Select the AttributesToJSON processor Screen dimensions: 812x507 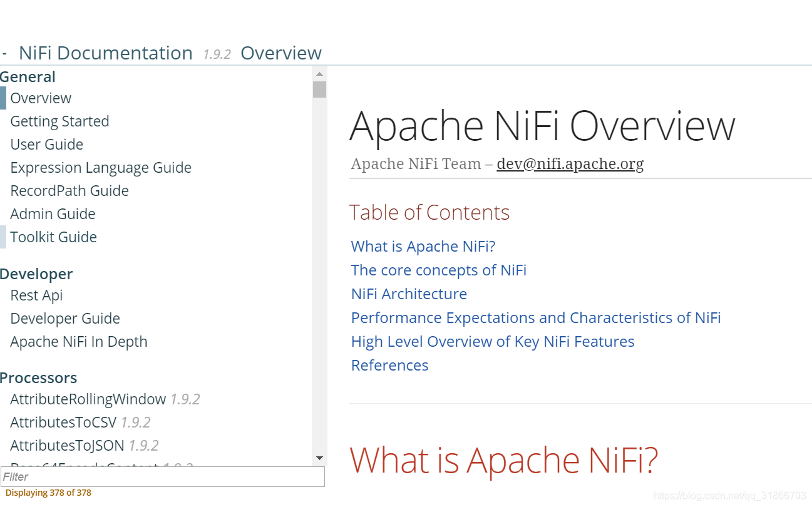[x=67, y=446]
